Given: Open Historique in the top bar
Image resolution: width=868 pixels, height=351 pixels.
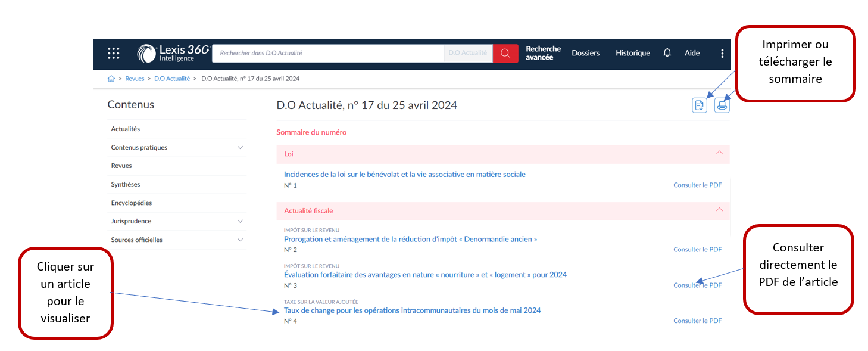Looking at the screenshot, I should (633, 53).
